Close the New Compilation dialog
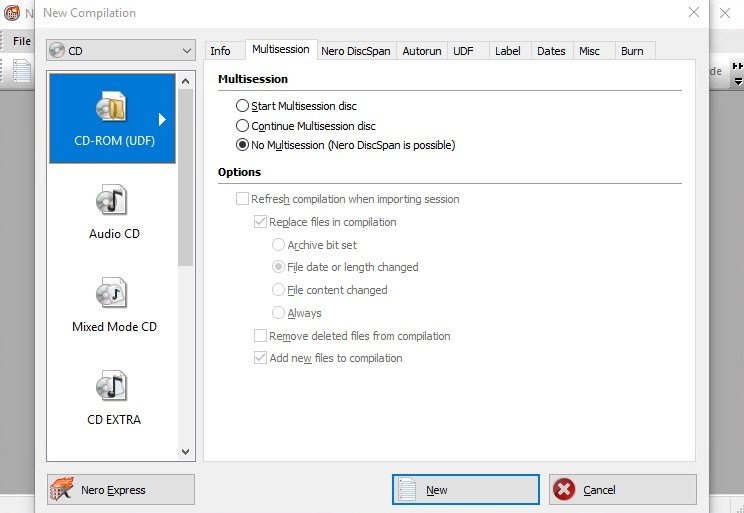 point(694,12)
